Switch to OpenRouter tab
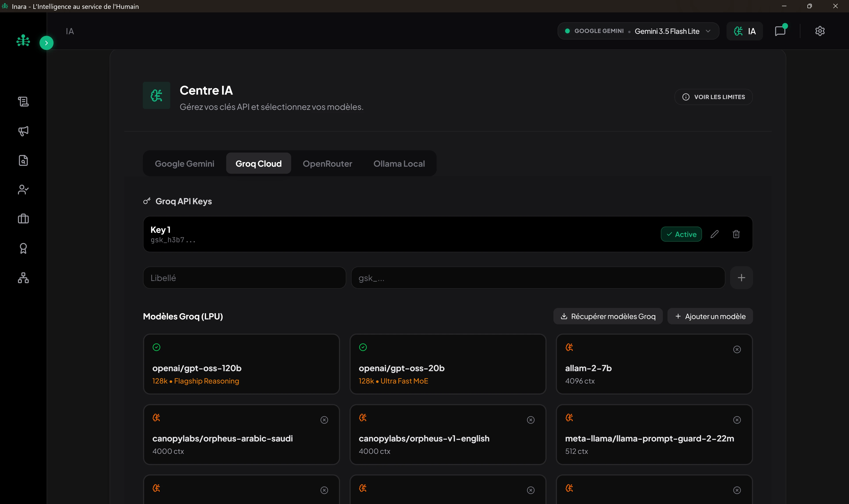This screenshot has height=504, width=849. coord(327,163)
